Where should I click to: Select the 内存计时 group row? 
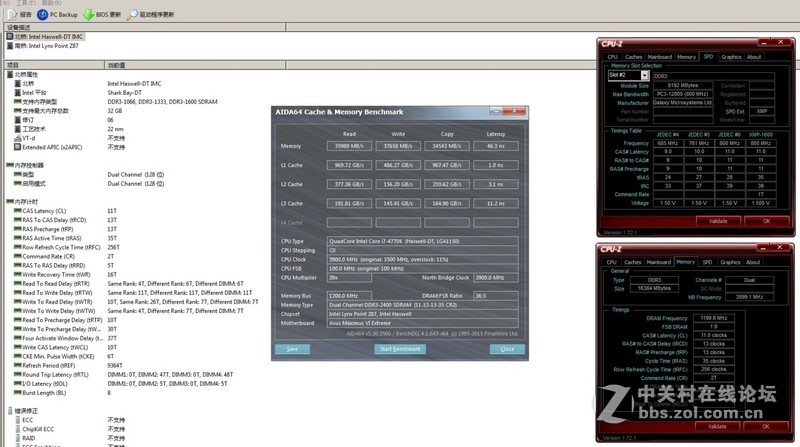pyautogui.click(x=22, y=202)
